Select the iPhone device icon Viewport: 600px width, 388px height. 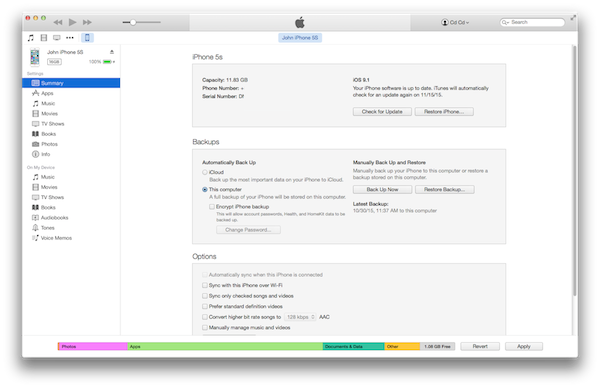point(87,37)
